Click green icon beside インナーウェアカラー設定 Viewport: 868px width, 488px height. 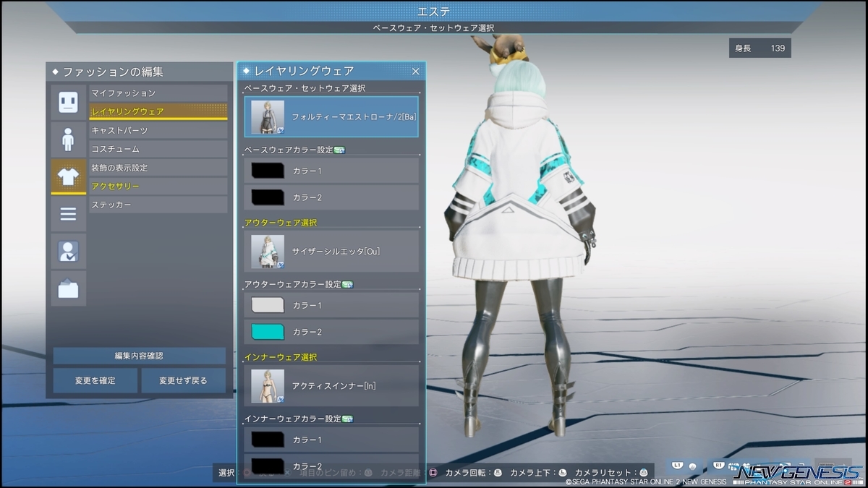tap(347, 419)
